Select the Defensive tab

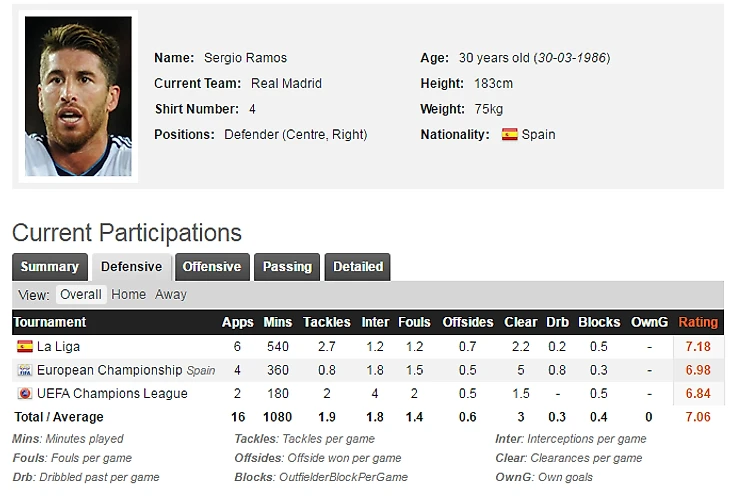[x=132, y=267]
